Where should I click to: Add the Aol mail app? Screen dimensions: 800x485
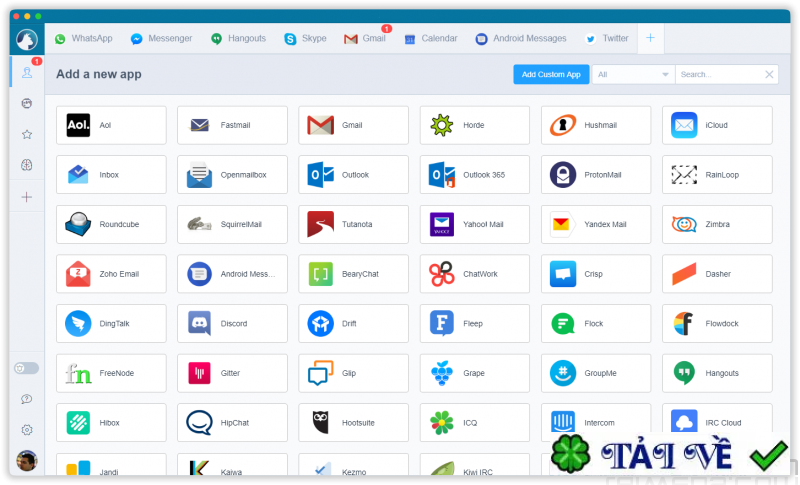point(111,125)
